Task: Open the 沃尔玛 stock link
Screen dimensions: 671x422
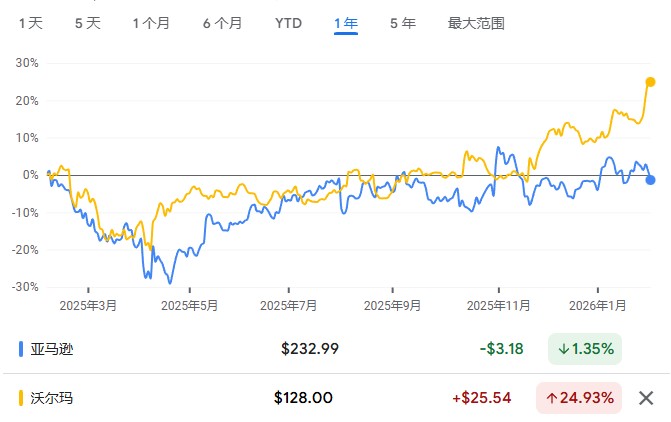Action: tap(52, 398)
